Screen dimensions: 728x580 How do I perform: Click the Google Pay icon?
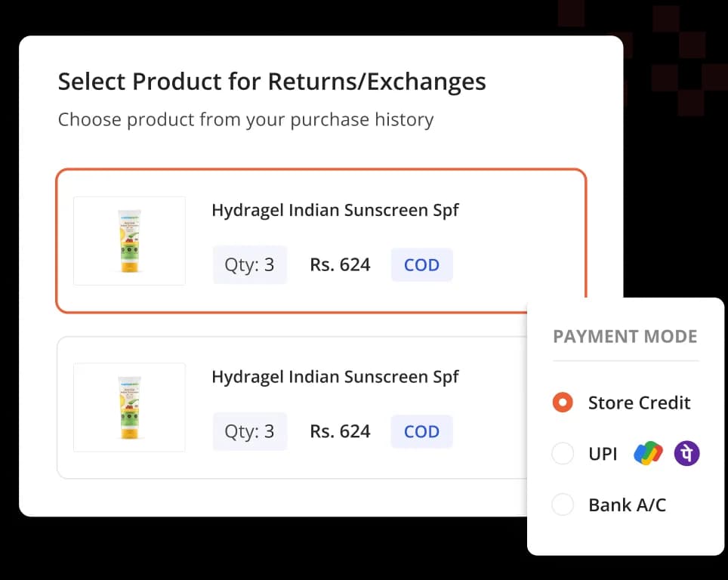[x=648, y=453]
